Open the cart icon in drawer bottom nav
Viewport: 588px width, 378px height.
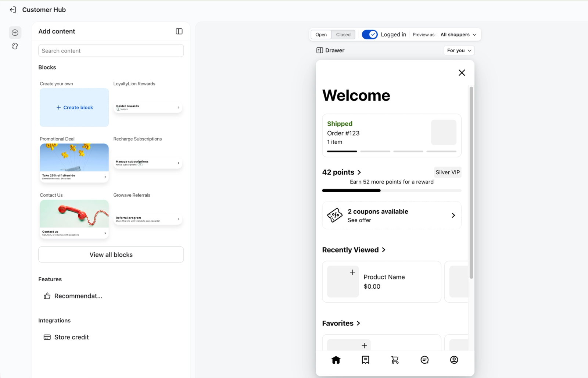[x=395, y=360]
